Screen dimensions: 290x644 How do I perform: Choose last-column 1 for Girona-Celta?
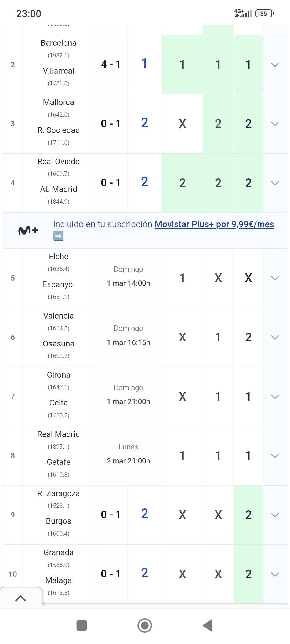(x=248, y=397)
